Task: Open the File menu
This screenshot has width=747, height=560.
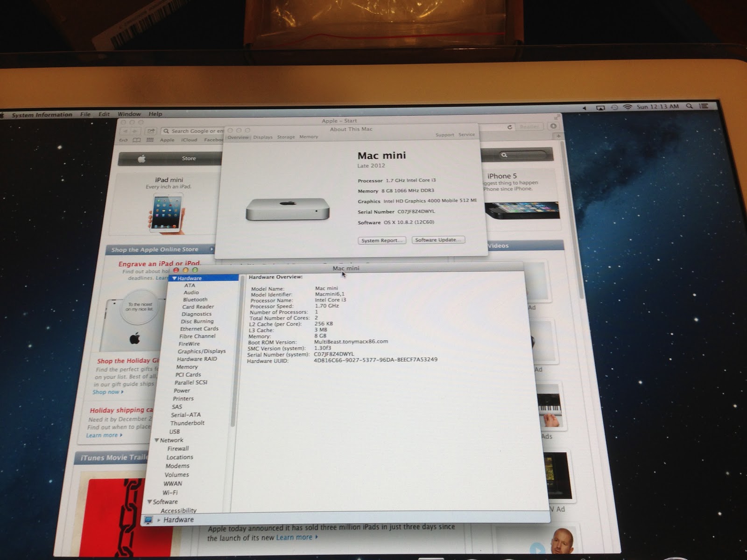Action: 85,114
